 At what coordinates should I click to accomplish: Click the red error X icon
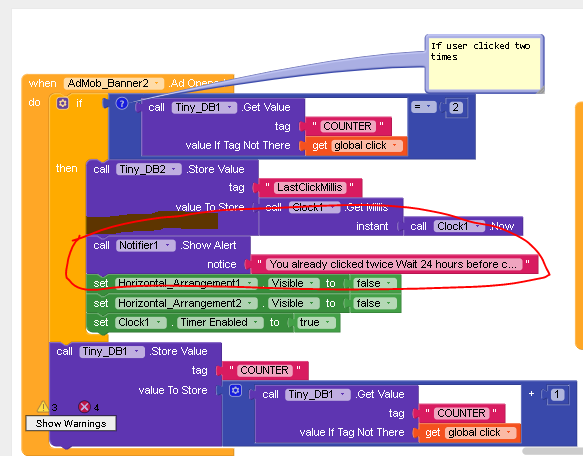point(84,407)
